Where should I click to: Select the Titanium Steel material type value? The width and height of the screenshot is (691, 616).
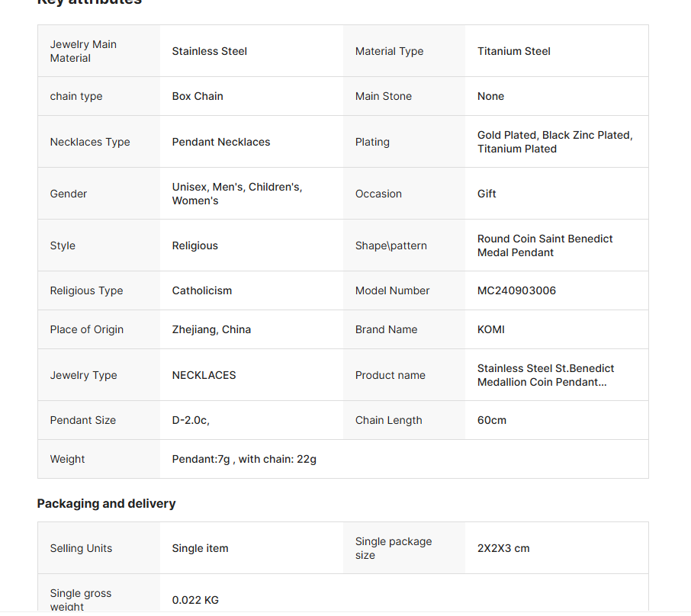[513, 51]
